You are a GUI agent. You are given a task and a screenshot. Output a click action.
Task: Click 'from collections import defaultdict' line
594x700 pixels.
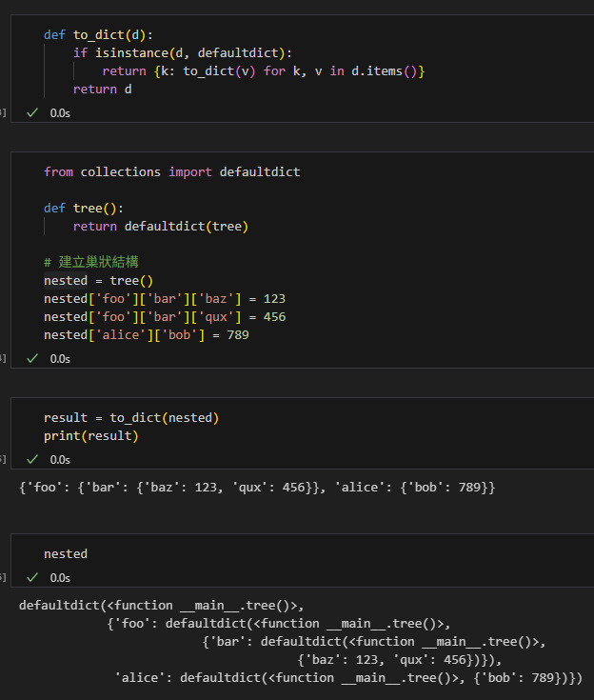[171, 171]
